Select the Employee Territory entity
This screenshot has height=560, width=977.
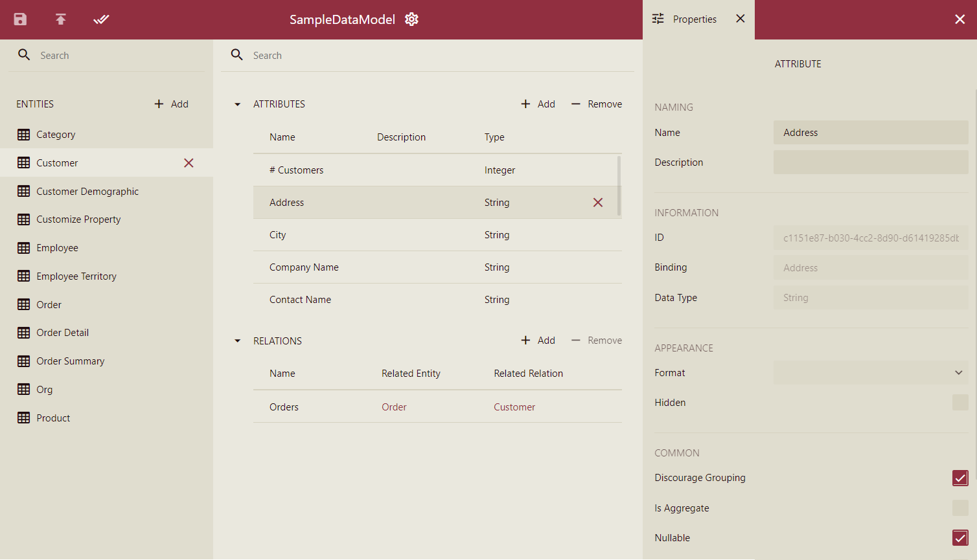pos(76,276)
